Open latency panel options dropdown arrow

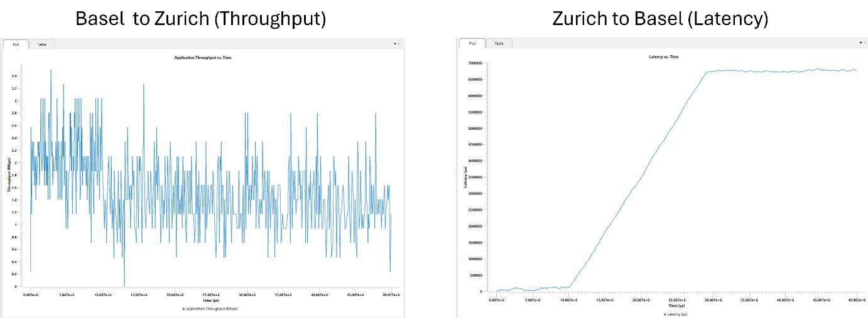[860, 43]
